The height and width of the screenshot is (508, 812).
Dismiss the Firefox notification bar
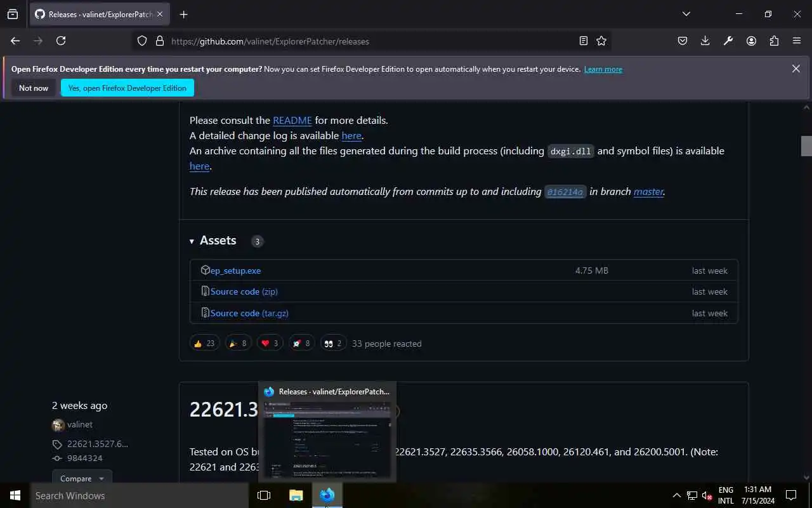[796, 69]
